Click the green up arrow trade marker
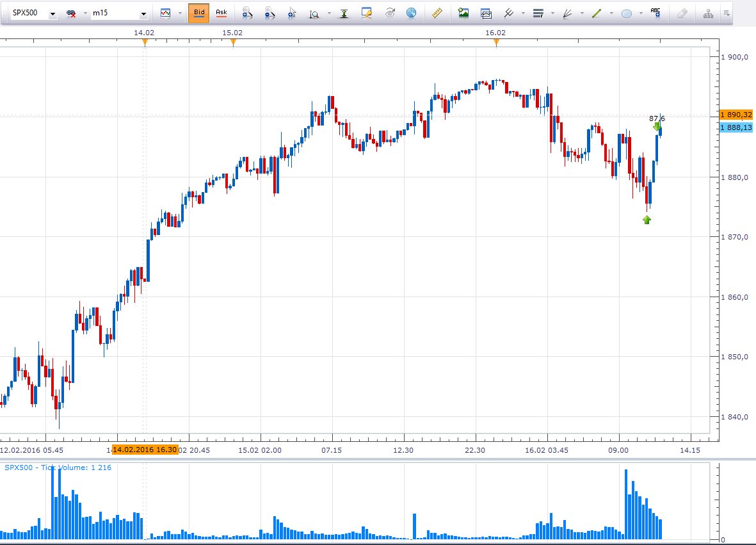 point(647,220)
